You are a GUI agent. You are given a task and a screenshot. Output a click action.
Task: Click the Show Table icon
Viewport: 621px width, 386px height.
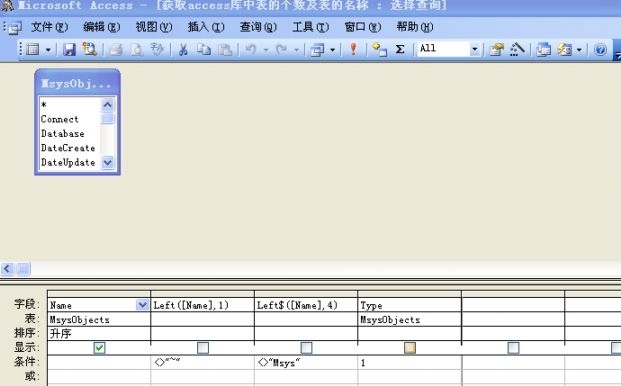pyautogui.click(x=379, y=49)
